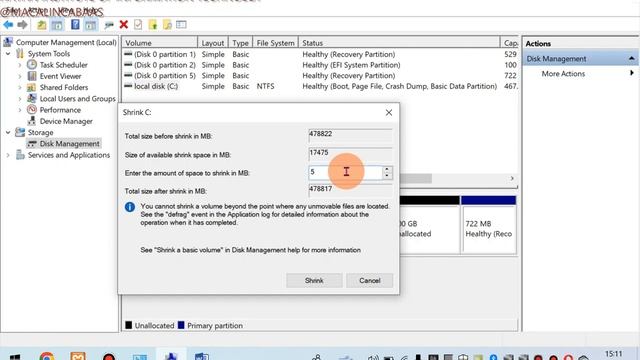Click the blue Back arrow in toolbar
640x360 pixels.
8,25
